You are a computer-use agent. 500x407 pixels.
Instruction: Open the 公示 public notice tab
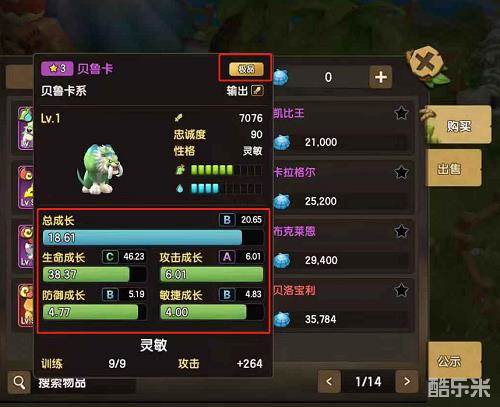[454, 360]
